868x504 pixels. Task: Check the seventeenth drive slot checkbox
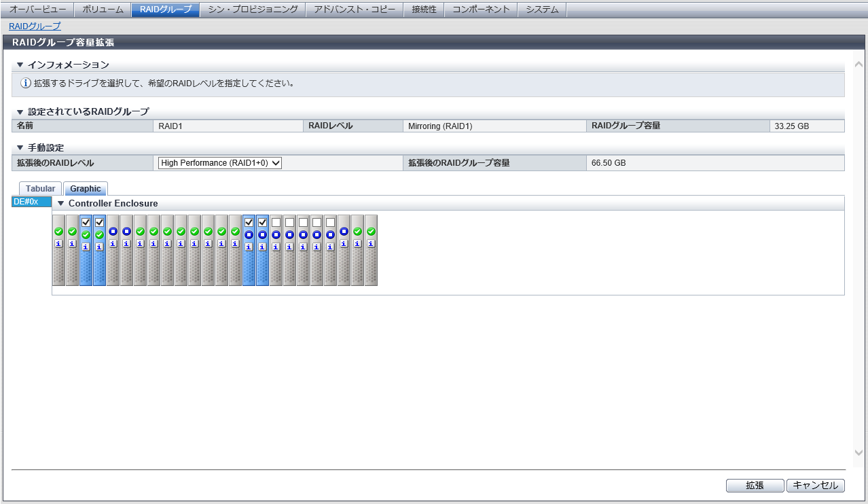click(x=276, y=222)
